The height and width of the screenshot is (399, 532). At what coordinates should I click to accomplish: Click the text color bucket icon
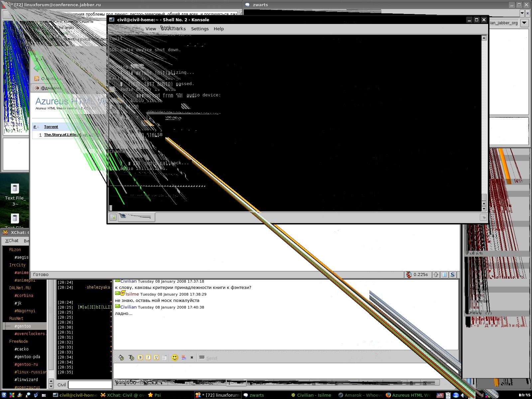121,357
